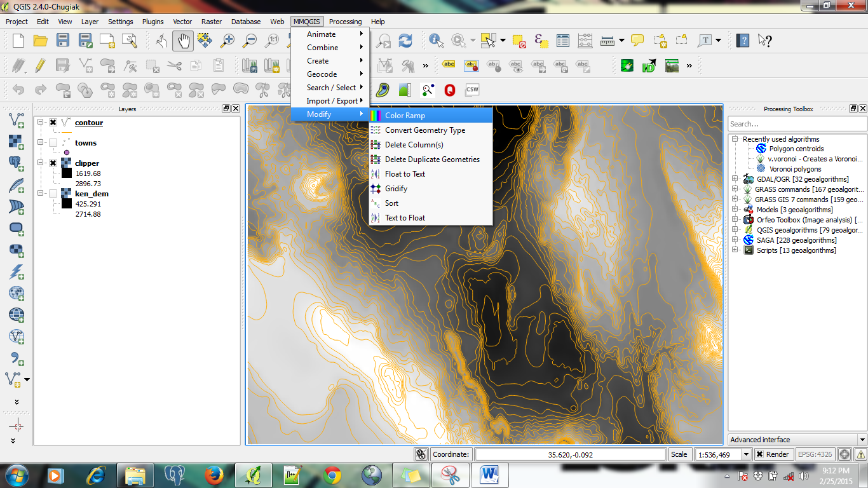Click EPSG:4326 CRS status button
This screenshot has height=488, width=868.
pyautogui.click(x=815, y=454)
